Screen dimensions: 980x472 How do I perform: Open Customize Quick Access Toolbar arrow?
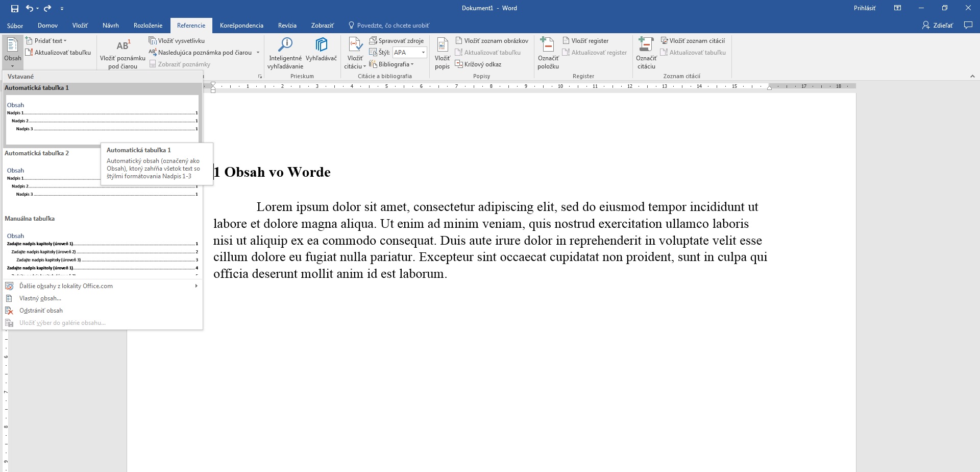pos(62,9)
